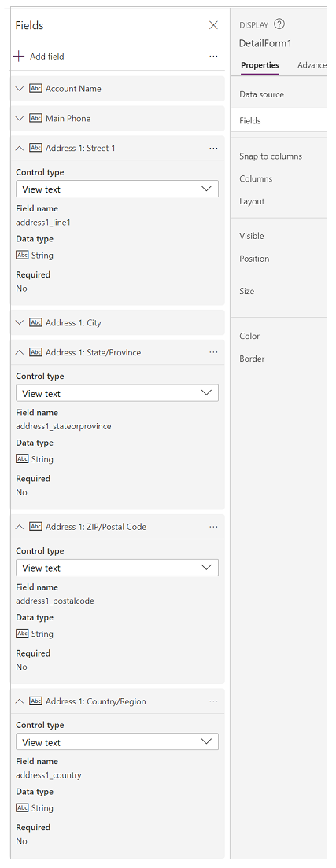Click Abc icon next to Address 1: State/Province title
336x868 pixels.
(36, 352)
